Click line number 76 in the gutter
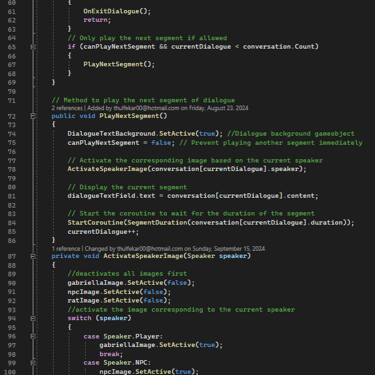This screenshot has width=375, height=375. point(12,152)
